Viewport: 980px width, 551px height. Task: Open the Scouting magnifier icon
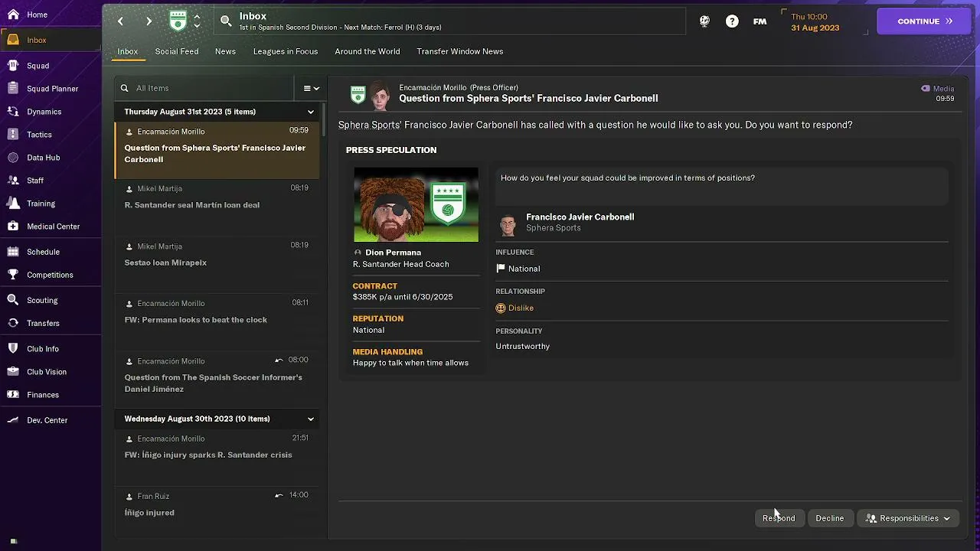coord(13,300)
